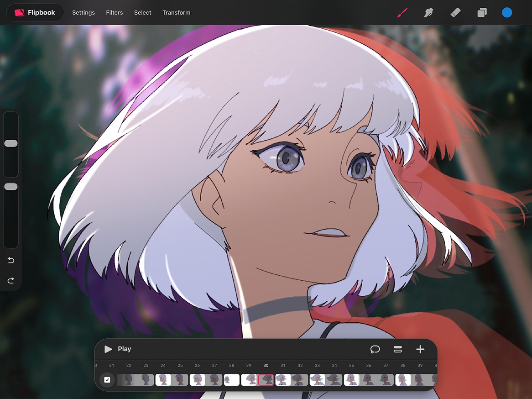Select the Brush tool in top bar
This screenshot has height=399, width=532.
pyautogui.click(x=402, y=13)
